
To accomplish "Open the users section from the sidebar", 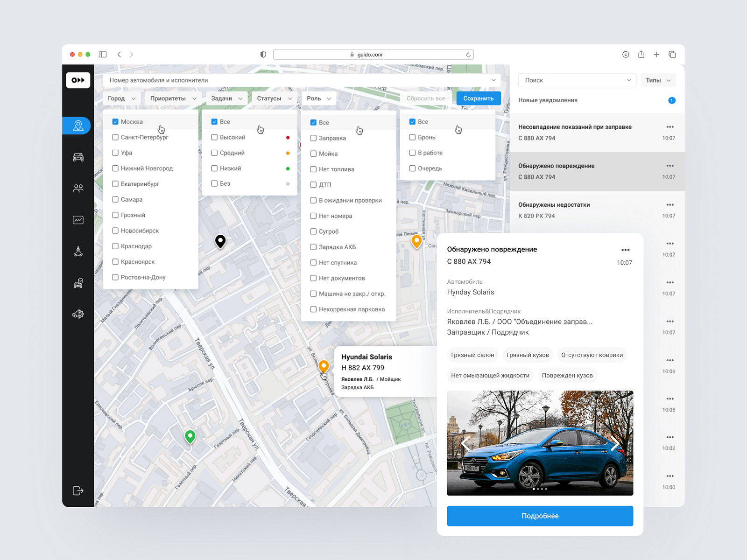I will point(78,188).
